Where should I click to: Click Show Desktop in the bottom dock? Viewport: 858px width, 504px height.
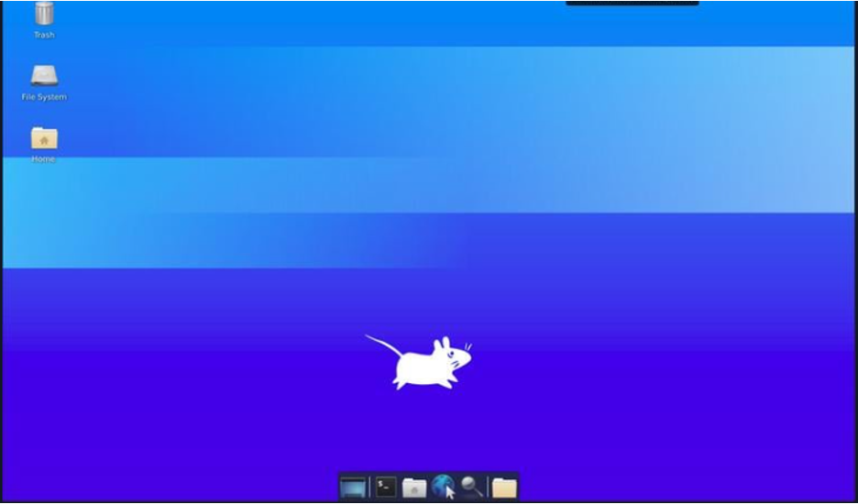[353, 487]
